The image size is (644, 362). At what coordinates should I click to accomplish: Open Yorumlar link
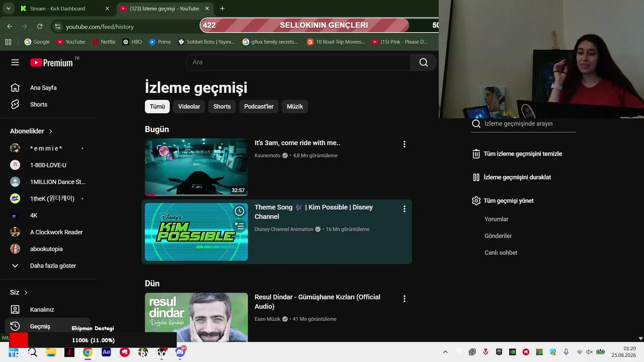click(497, 219)
